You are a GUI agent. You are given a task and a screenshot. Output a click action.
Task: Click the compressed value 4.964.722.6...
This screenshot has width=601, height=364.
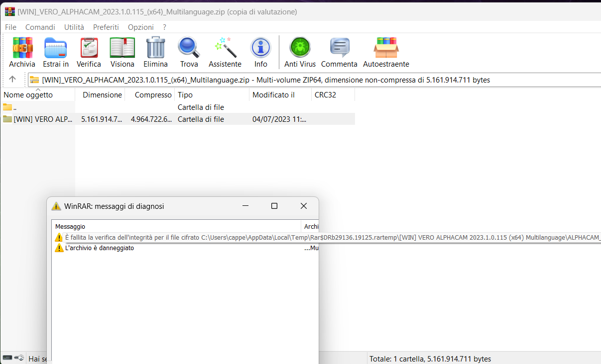pos(151,119)
